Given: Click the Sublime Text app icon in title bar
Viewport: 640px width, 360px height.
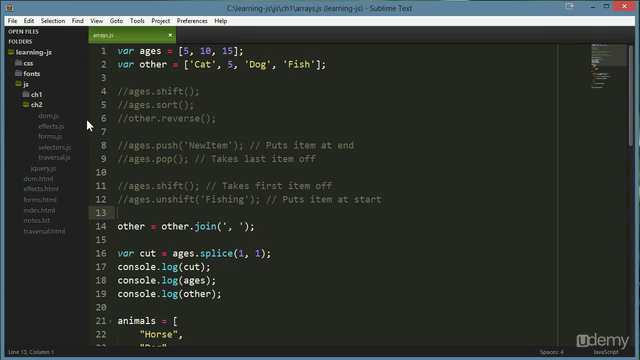Looking at the screenshot, I should coord(9,8).
